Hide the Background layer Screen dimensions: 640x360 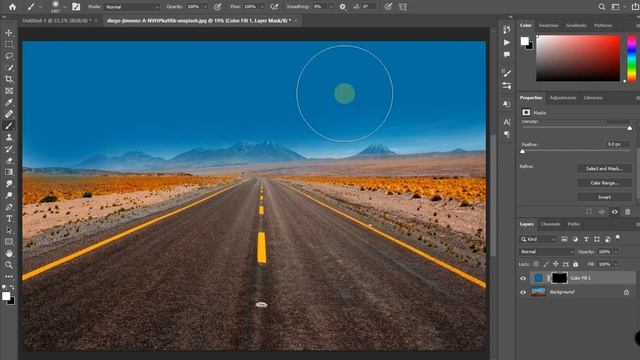tap(523, 292)
